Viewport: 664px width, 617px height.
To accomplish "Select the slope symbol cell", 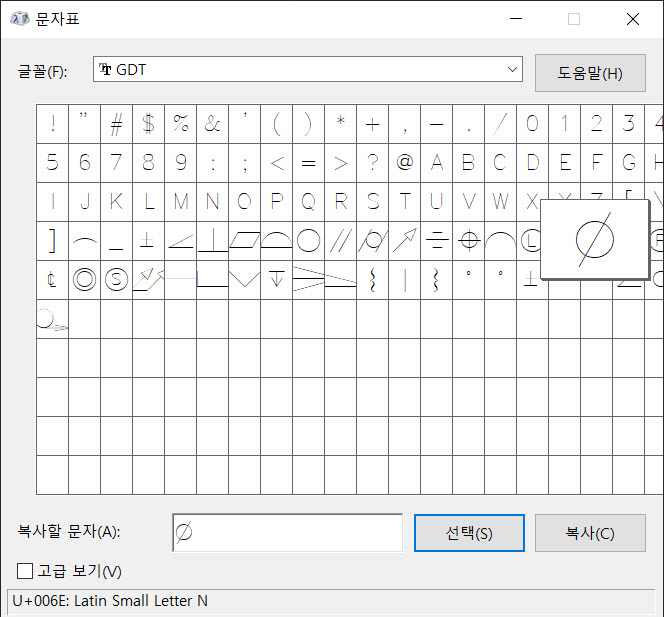I will tap(340, 280).
